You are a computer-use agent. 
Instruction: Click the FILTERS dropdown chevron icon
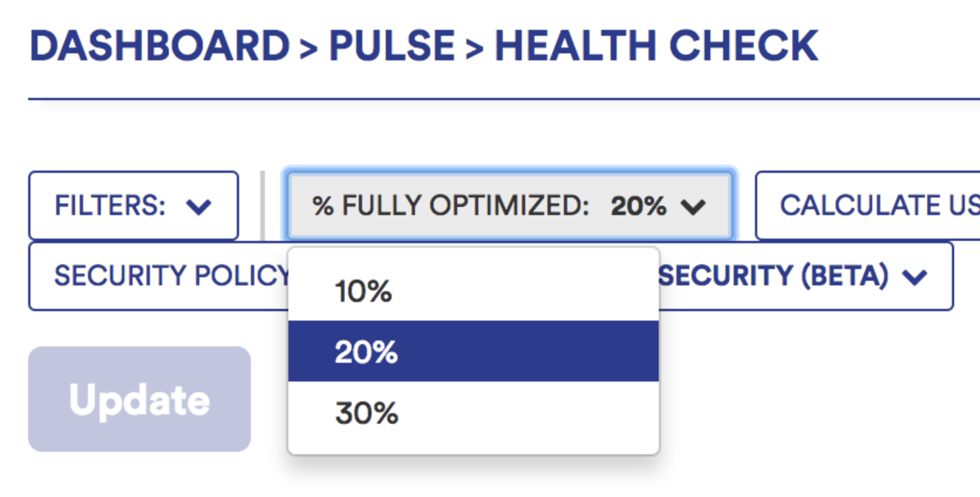(x=199, y=206)
